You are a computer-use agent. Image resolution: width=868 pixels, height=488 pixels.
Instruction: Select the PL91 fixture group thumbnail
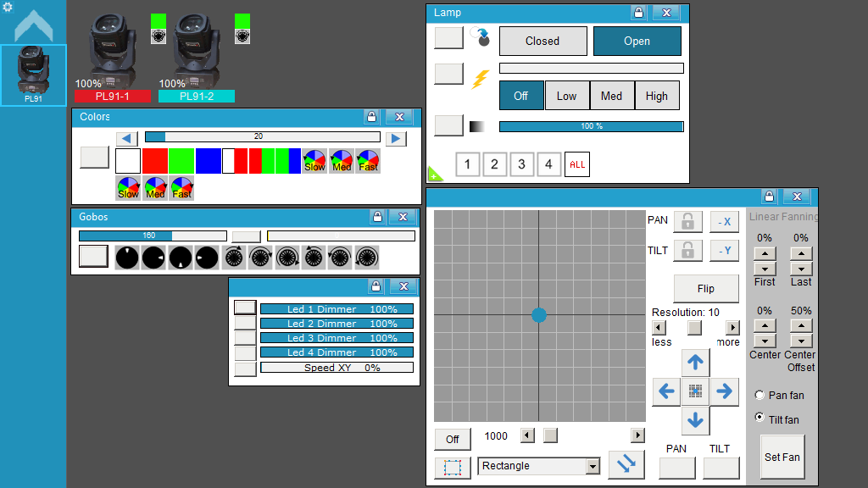point(33,75)
